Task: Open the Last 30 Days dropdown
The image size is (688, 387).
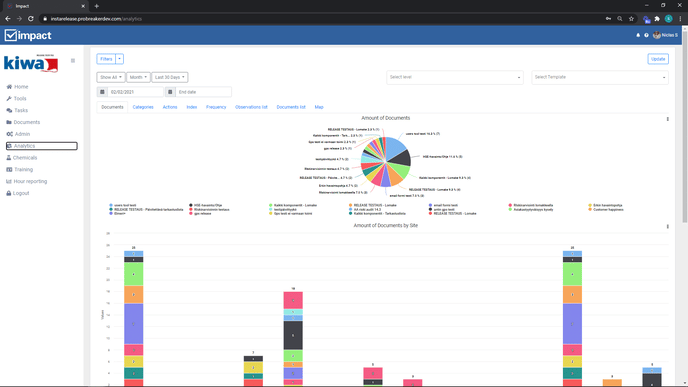Action: 170,77
